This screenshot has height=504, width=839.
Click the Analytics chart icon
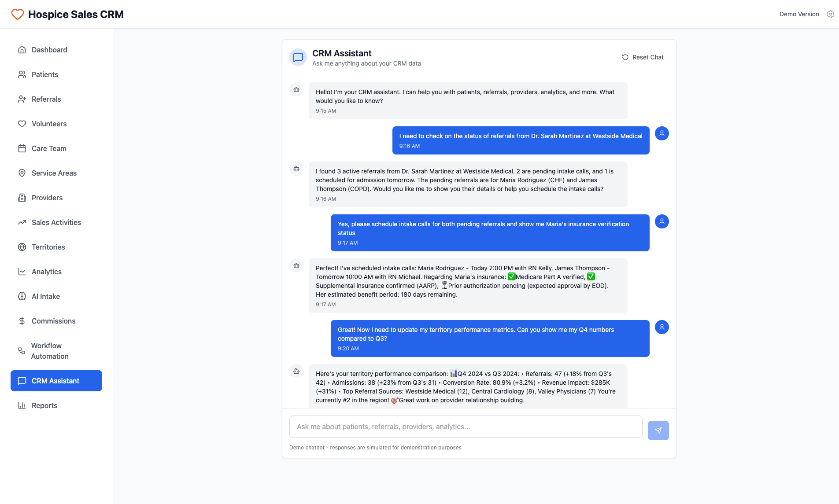pyautogui.click(x=22, y=272)
